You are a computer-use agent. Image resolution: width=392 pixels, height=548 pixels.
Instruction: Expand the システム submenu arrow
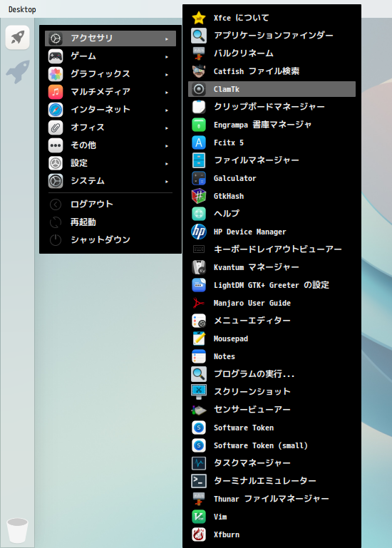pyautogui.click(x=167, y=182)
